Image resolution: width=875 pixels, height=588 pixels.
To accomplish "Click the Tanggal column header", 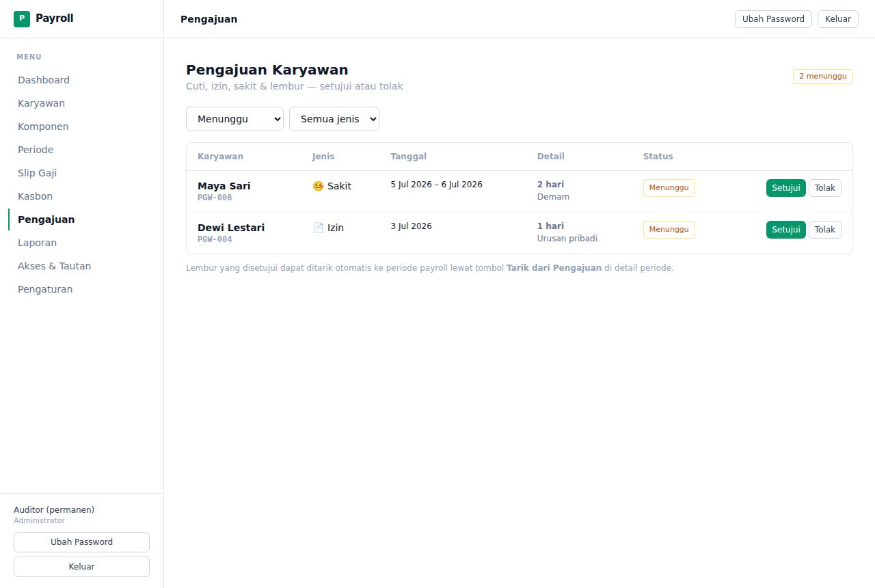I will click(409, 157).
